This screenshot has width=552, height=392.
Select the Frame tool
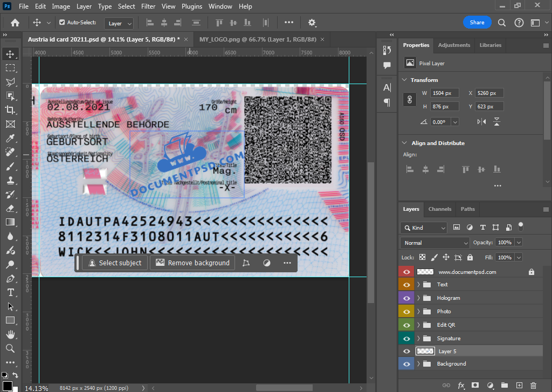pyautogui.click(x=10, y=124)
